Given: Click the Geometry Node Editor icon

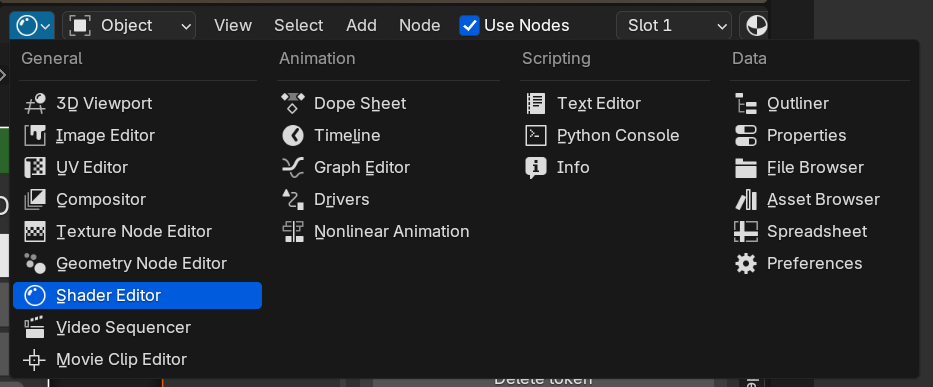Looking at the screenshot, I should tap(35, 264).
